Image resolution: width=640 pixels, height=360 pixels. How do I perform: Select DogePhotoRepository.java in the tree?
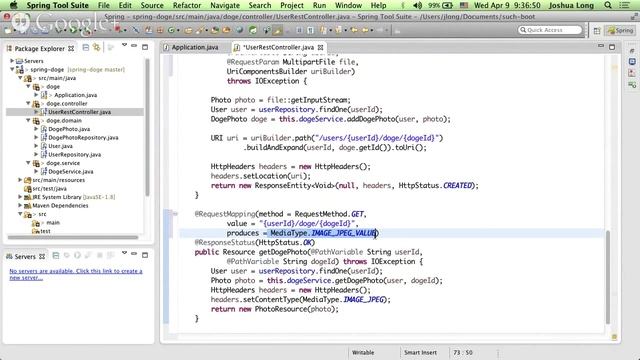pos(83,138)
